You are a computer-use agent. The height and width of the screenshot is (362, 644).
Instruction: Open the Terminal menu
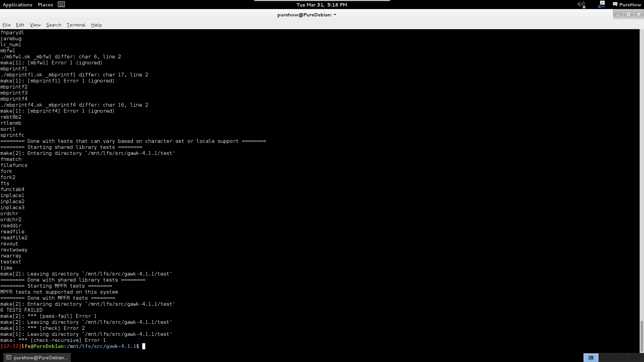pyautogui.click(x=76, y=25)
